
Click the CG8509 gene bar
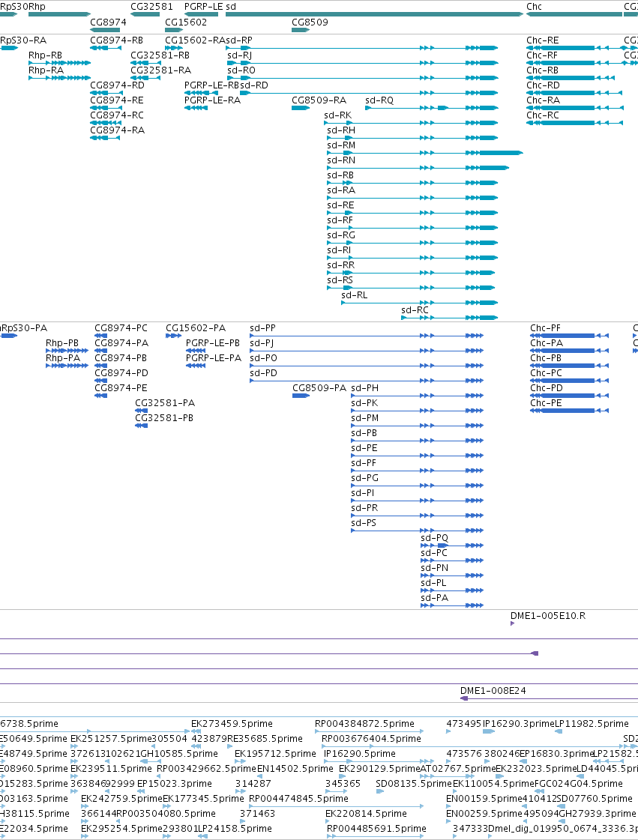coord(301,29)
